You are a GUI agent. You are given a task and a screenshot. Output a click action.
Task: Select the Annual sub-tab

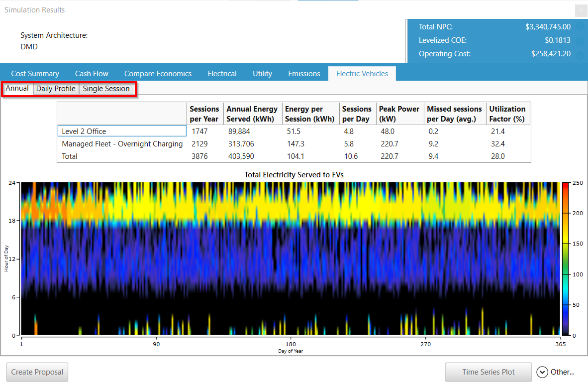click(17, 88)
